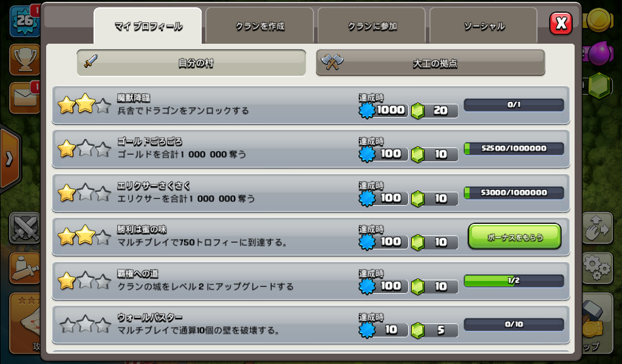Select the 自分の村 village toggle

click(191, 62)
